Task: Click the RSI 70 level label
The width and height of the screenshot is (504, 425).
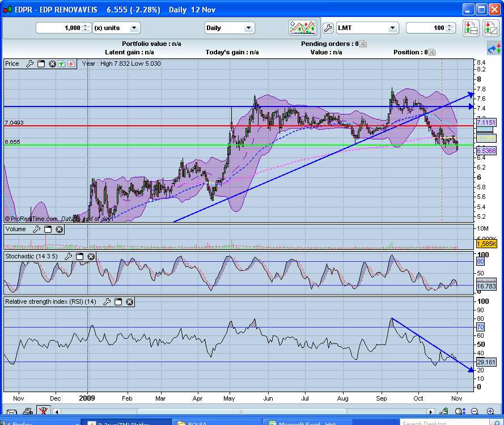Action: pos(480,327)
